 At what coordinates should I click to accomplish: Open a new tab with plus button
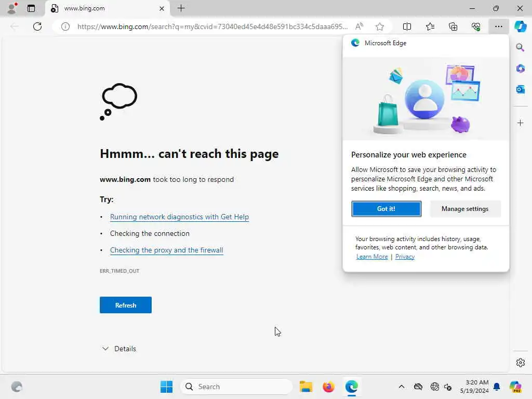point(181,8)
